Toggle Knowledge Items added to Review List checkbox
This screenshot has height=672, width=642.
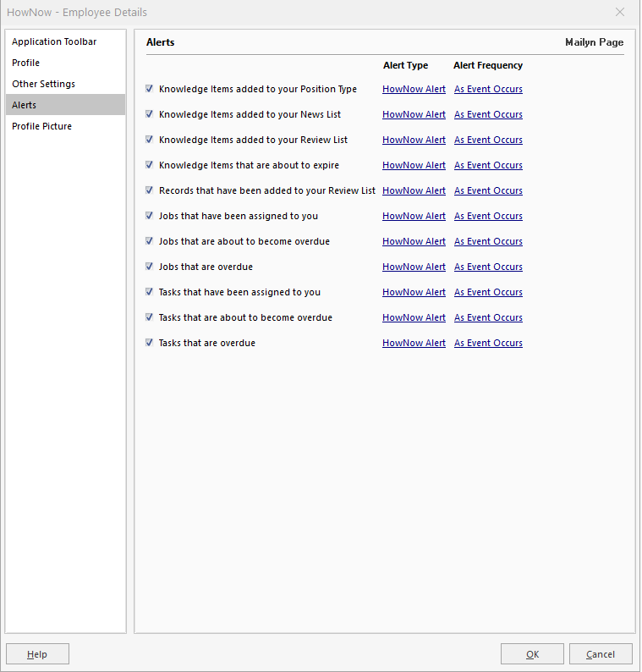coord(149,140)
